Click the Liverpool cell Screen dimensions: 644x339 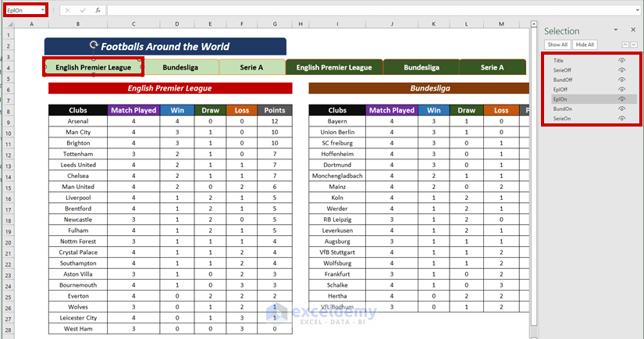(78, 198)
